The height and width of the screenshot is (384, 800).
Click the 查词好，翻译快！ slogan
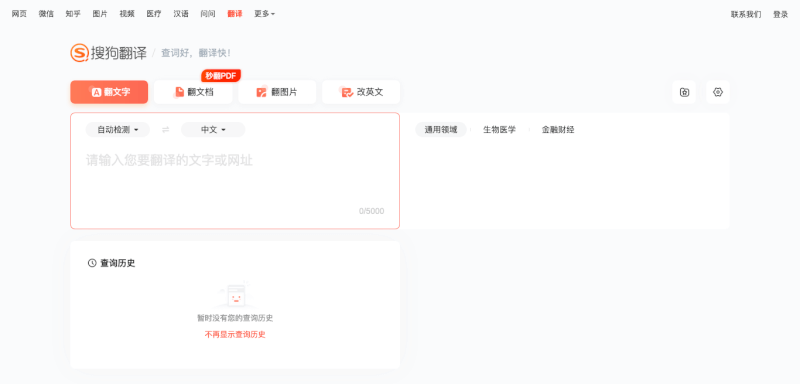[x=196, y=53]
